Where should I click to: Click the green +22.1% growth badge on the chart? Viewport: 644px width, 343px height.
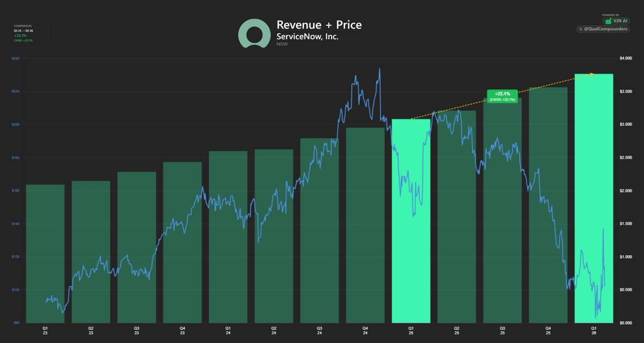coord(502,96)
